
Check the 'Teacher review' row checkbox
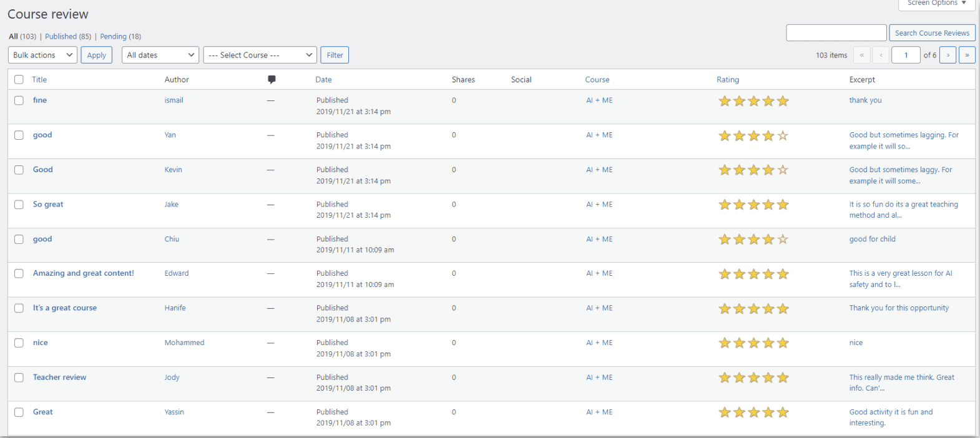click(19, 377)
